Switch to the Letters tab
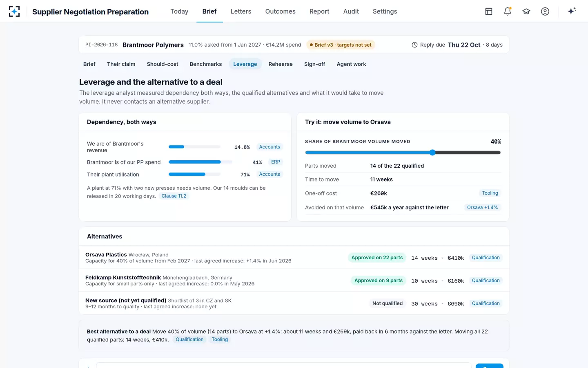The image size is (588, 368). [241, 11]
